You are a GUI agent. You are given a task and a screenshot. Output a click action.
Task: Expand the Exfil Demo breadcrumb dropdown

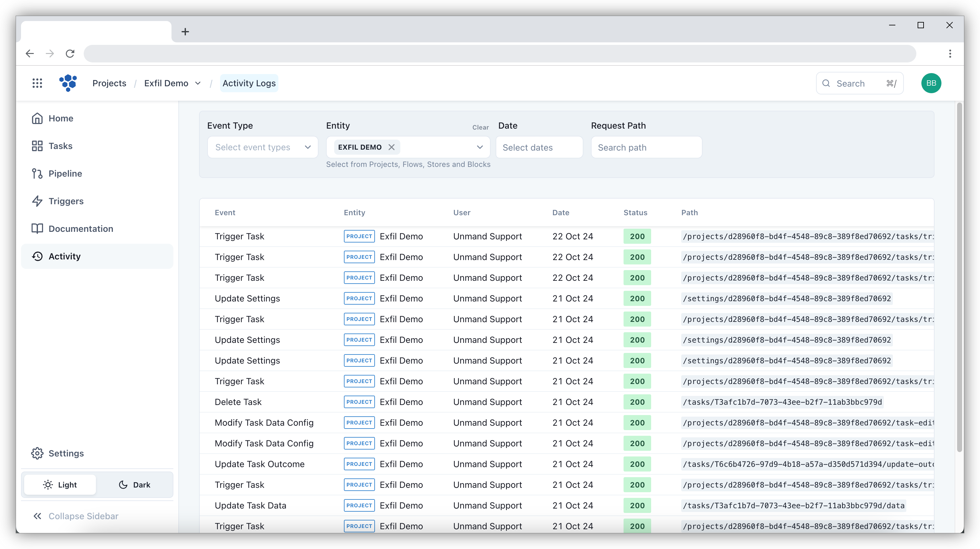(198, 83)
